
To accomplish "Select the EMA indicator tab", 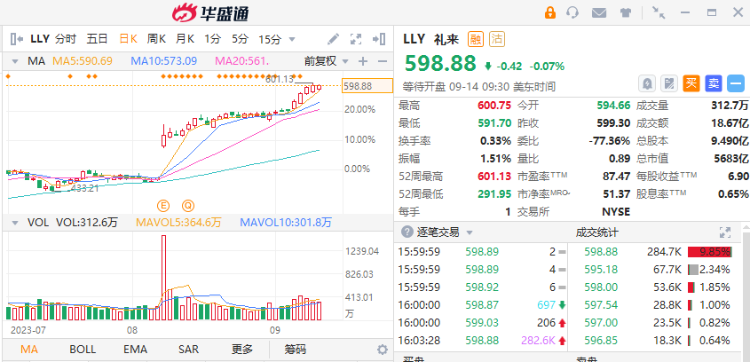I will point(135,349).
